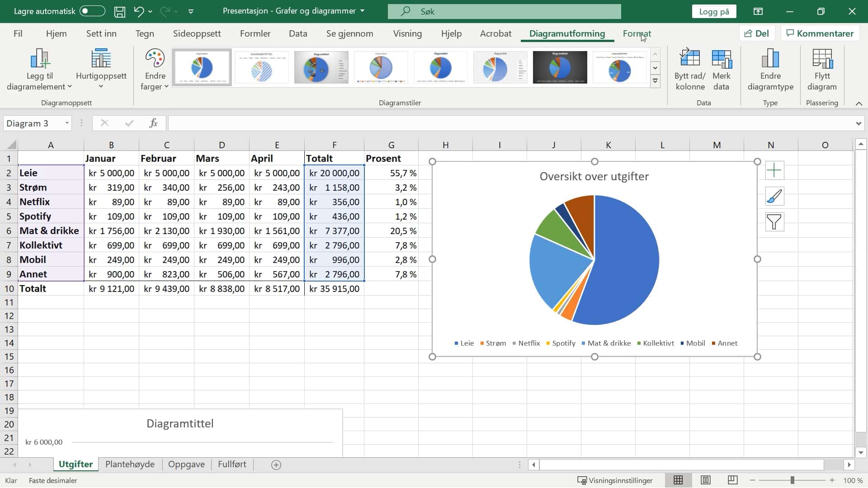Open Merk data dialog
The width and height of the screenshot is (868, 488).
[721, 69]
